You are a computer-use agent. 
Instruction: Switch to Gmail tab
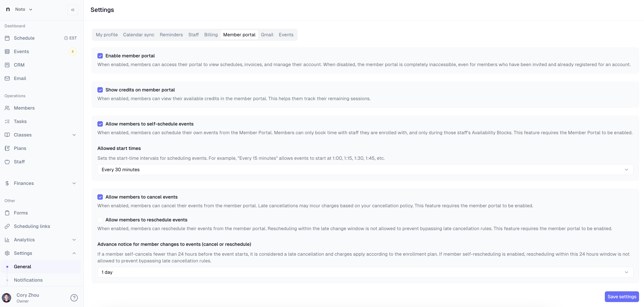click(267, 35)
